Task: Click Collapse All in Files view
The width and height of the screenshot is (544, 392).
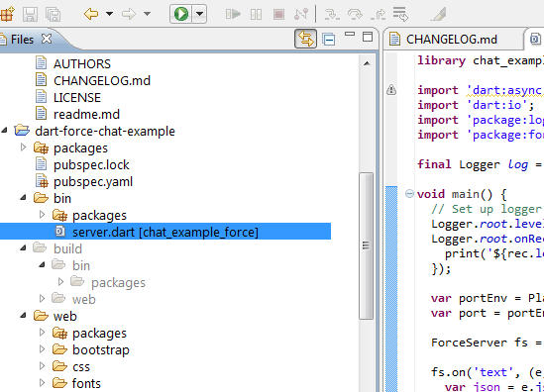Action: coord(328,39)
